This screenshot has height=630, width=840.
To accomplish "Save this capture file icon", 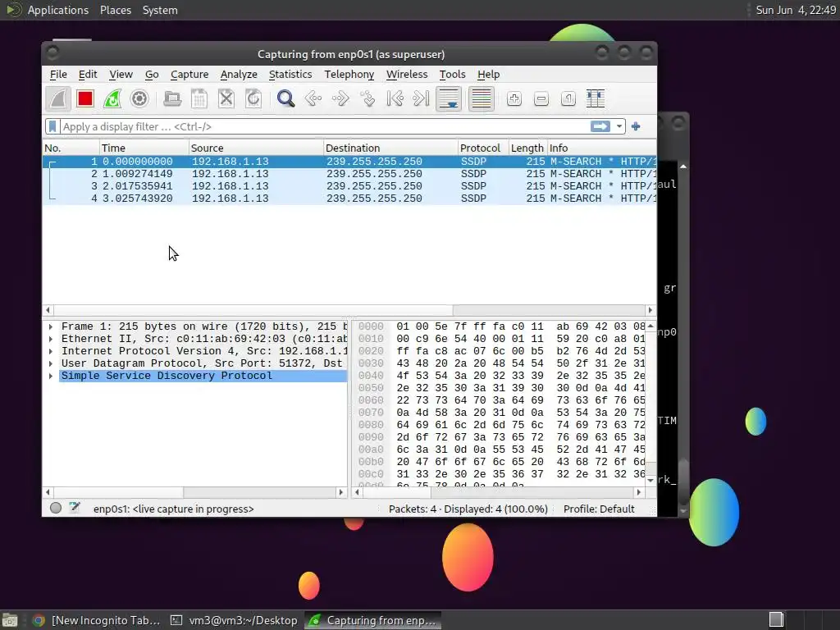I will coord(199,99).
